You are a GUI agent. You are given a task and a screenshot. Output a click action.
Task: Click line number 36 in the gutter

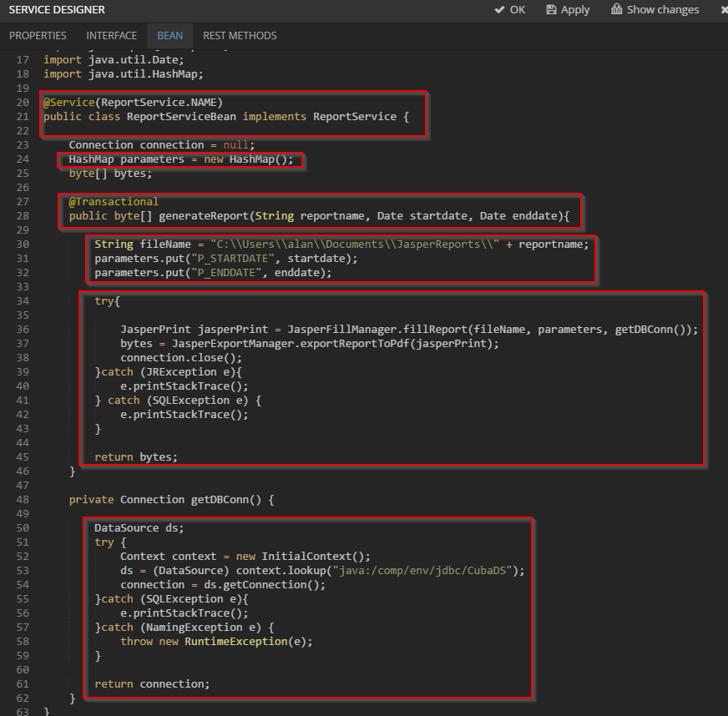point(23,330)
